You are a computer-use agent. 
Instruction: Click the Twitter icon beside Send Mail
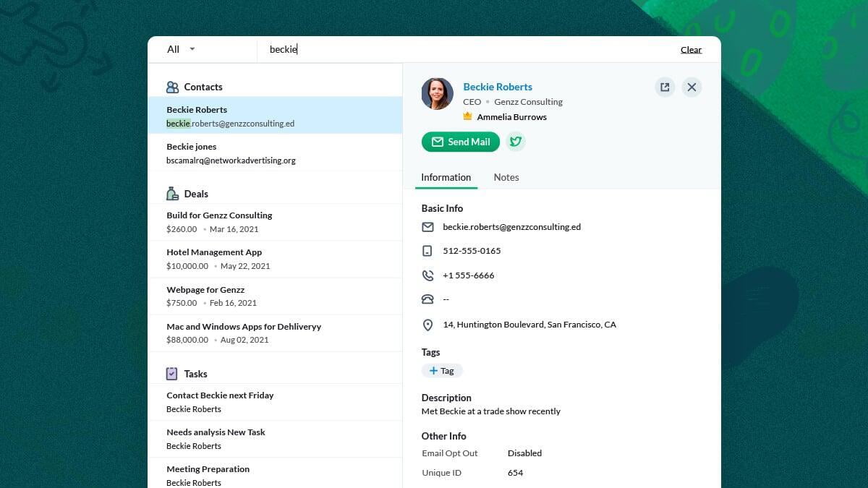pos(516,142)
